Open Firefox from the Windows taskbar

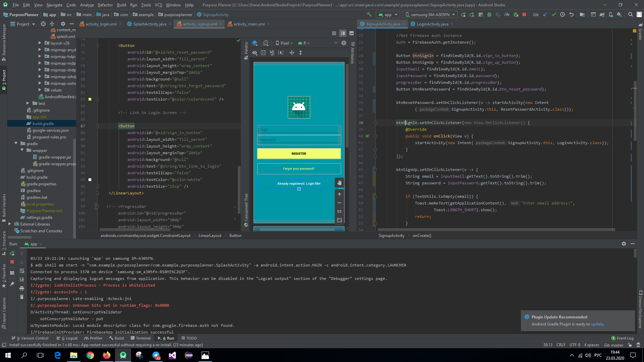pos(107,355)
